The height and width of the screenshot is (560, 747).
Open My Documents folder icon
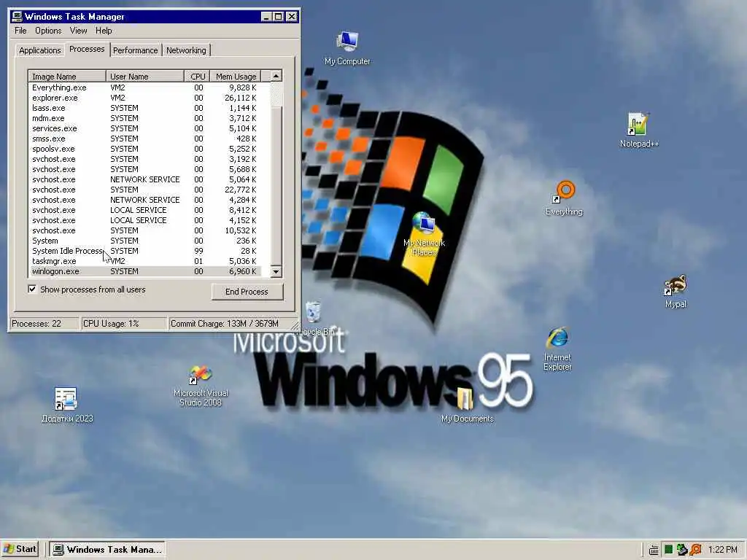(x=467, y=405)
